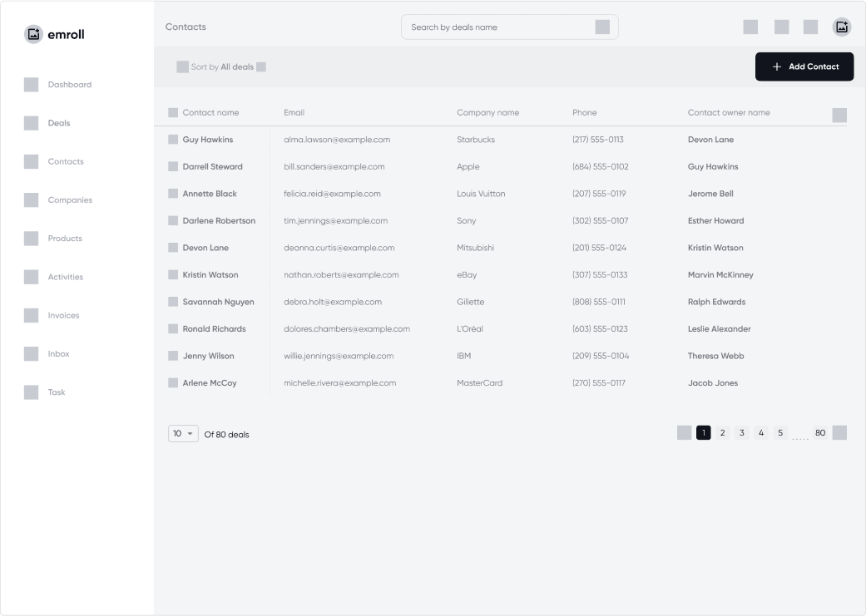Click the Add Contact button
The width and height of the screenshot is (866, 616).
(x=804, y=67)
